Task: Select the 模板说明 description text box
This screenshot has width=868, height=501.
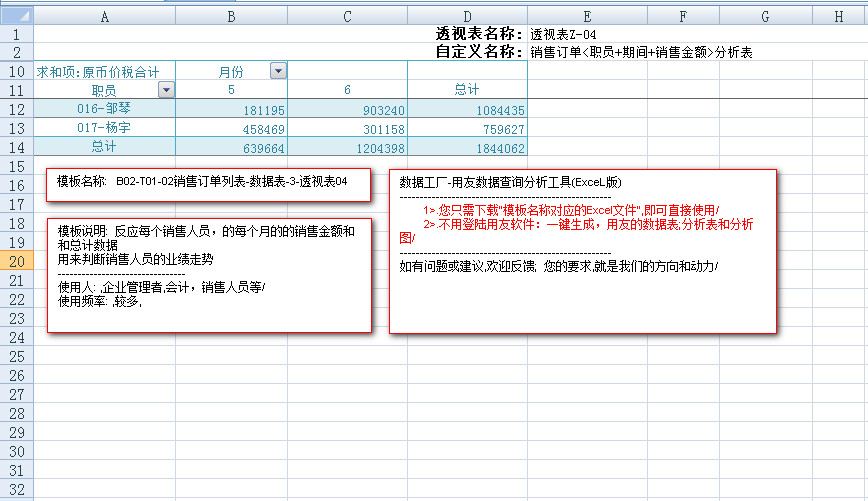Action: click(x=209, y=274)
